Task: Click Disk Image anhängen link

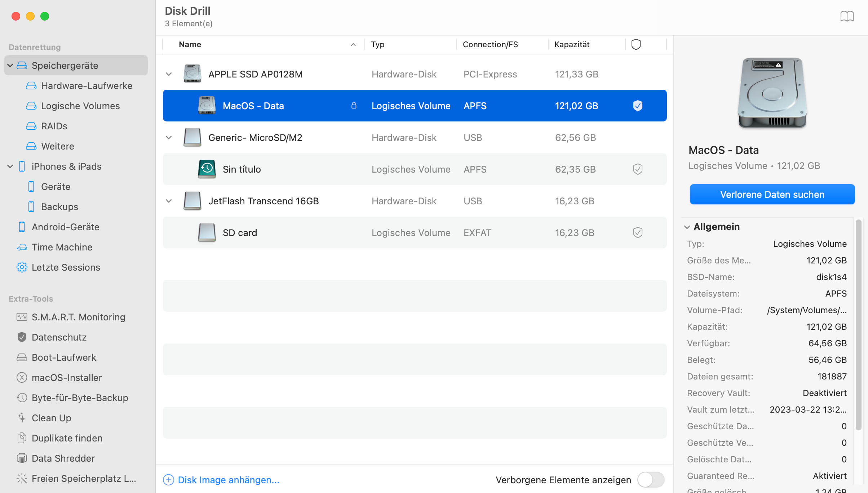Action: pyautogui.click(x=229, y=480)
